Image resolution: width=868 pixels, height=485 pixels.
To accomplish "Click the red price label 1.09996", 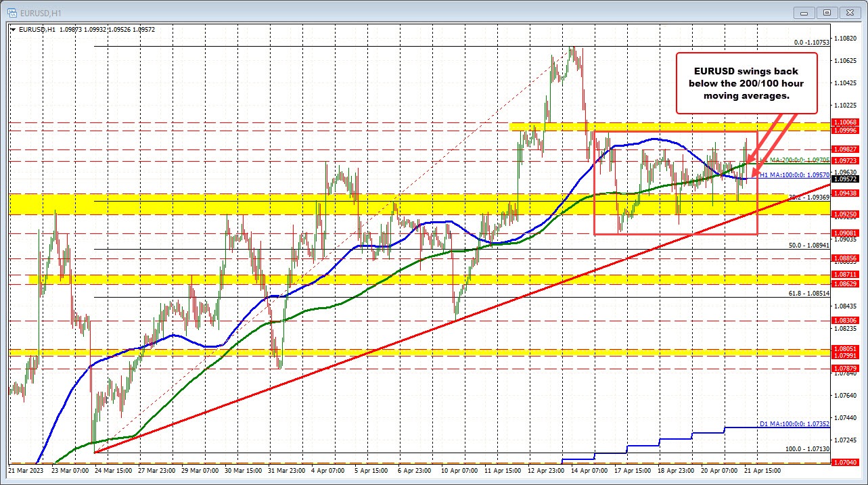I will (x=846, y=131).
